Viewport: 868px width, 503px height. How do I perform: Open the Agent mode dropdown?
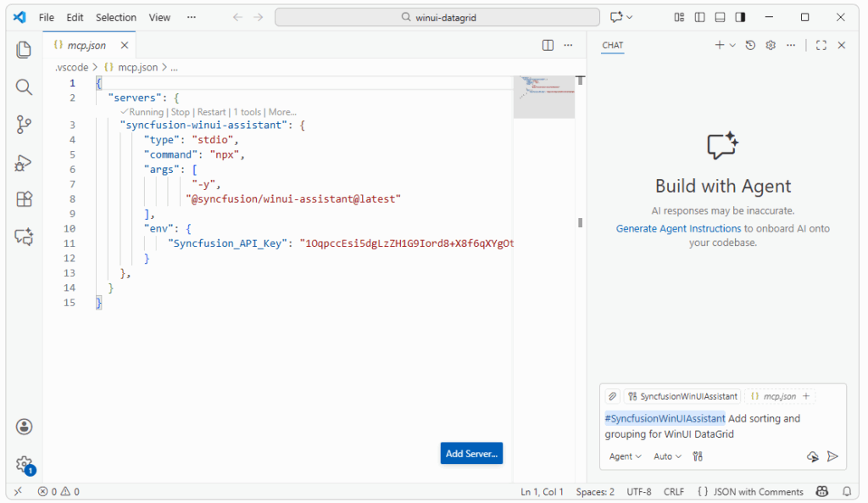click(625, 456)
